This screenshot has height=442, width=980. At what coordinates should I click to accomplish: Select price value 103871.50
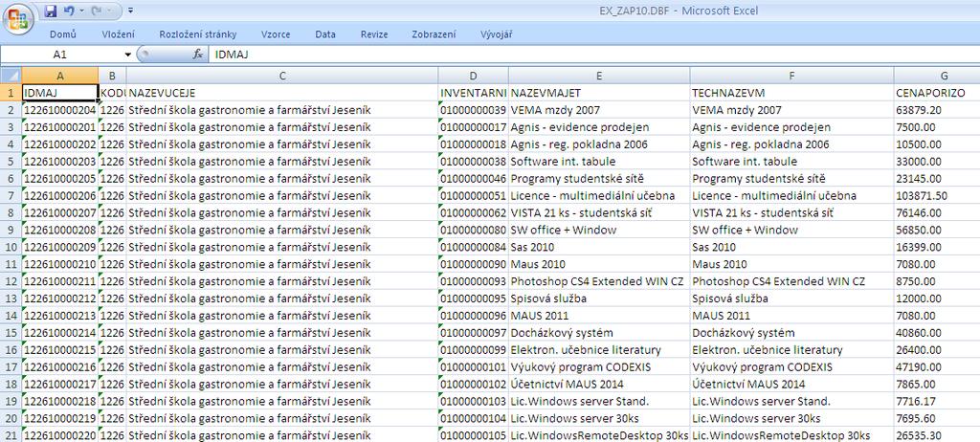937,196
